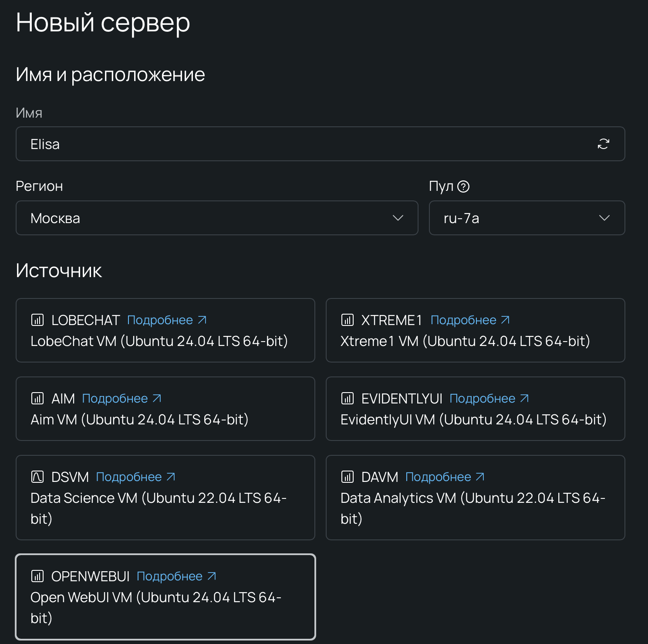
Task: Open the Пул dropdown showing ru-7a
Action: pos(527,218)
